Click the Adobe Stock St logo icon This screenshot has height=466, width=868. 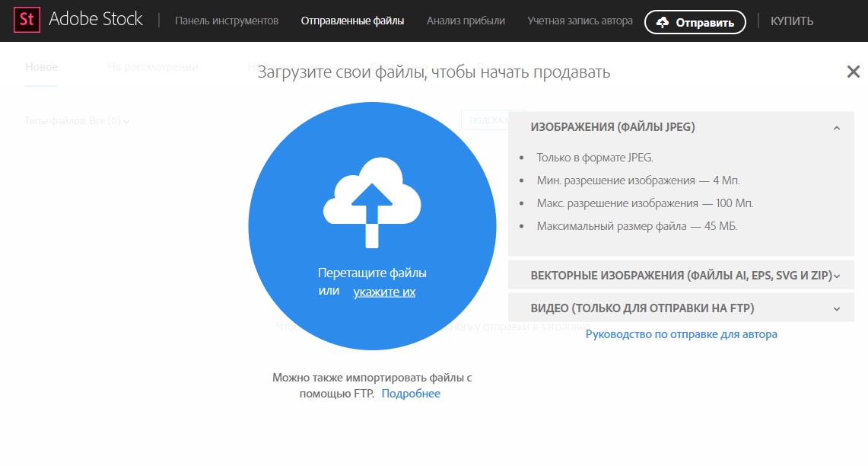pos(27,21)
